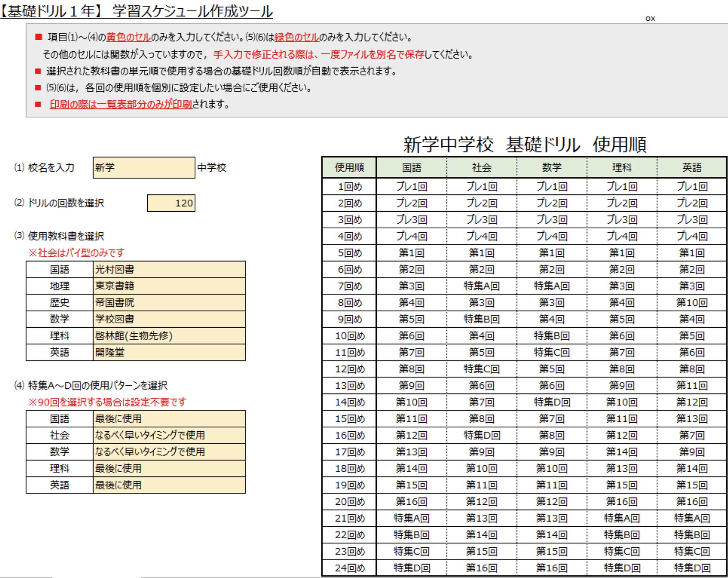Select 数学 cell 特集B回 in 10回め row
Screen dimensions: 728x578
click(552, 336)
